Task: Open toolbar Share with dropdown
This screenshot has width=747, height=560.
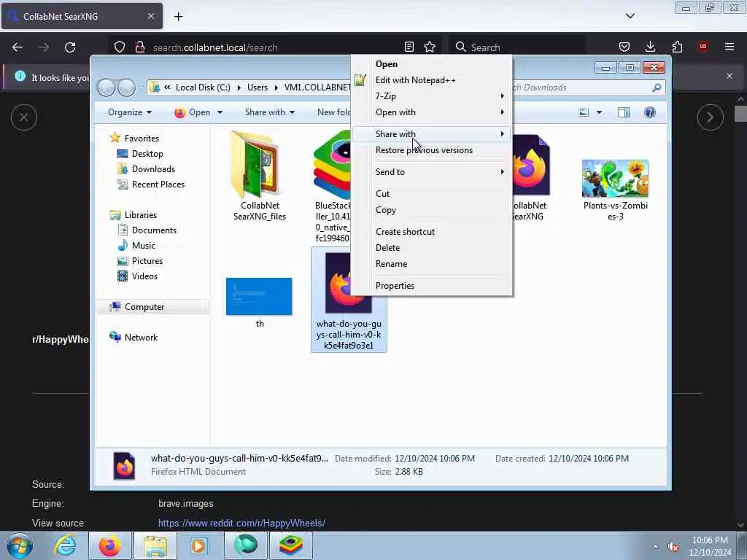Action: click(270, 112)
